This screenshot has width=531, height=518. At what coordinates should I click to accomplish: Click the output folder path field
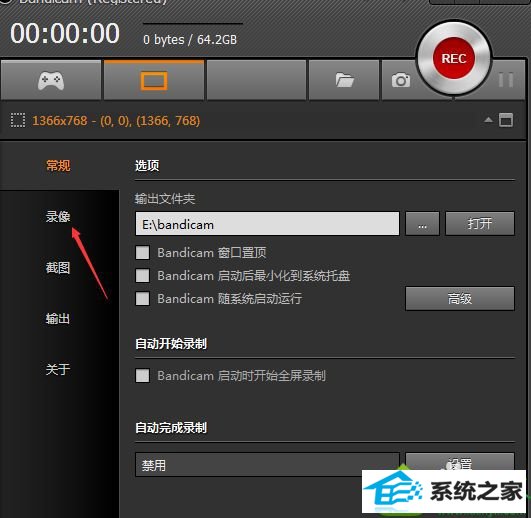(267, 224)
